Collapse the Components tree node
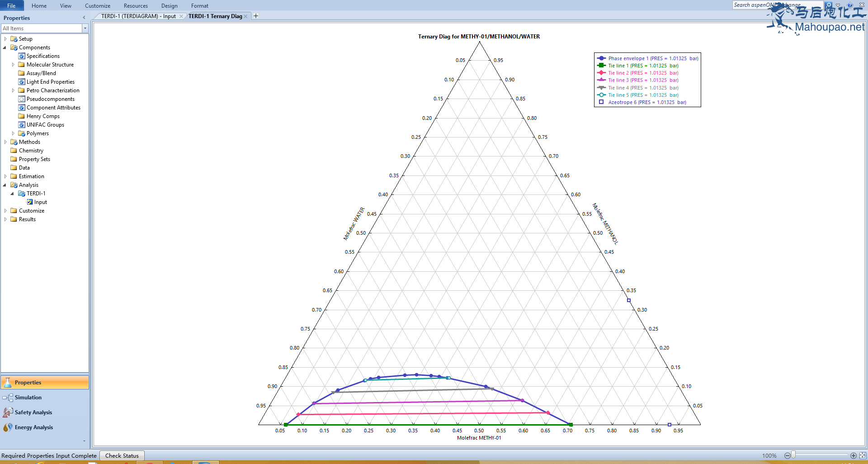 [x=5, y=47]
